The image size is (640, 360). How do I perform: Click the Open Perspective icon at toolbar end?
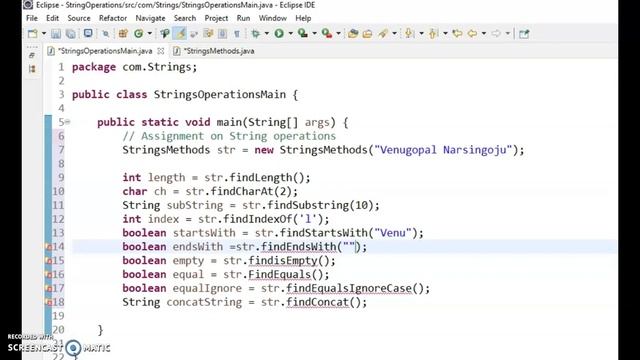pos(524,33)
